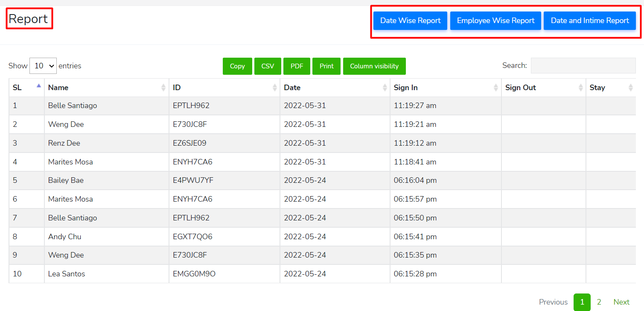Select Bailey Bae row name cell

tap(66, 180)
